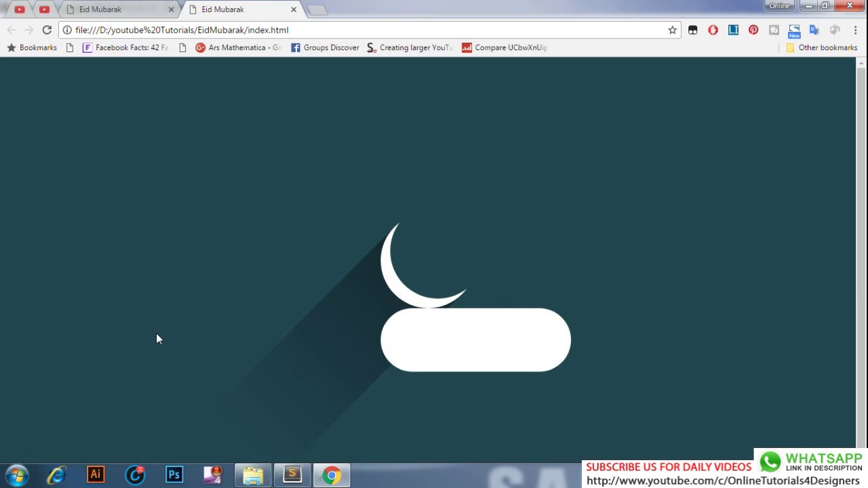Go forward to next page
Screen dimensions: 868x488
[29, 30]
